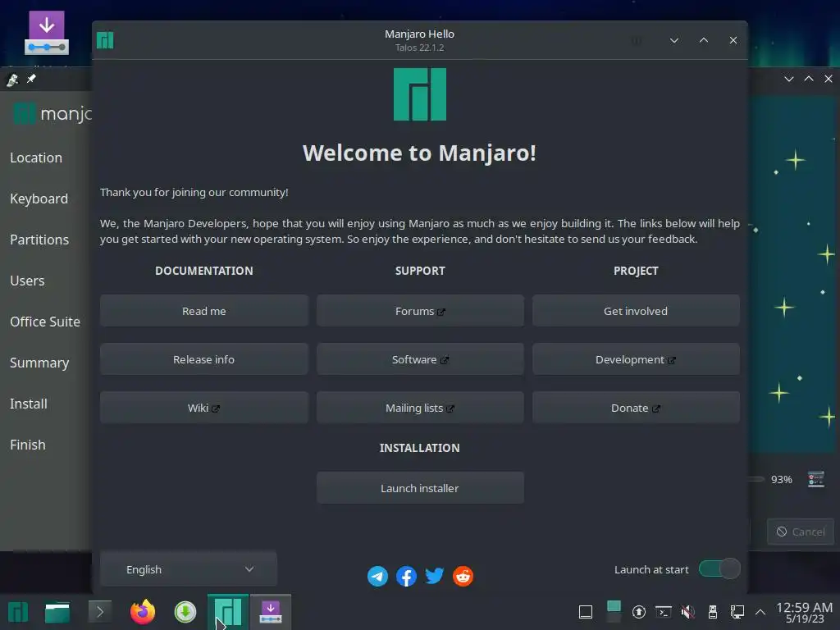Click the Welcome to Manjaro! heading

pos(419,153)
